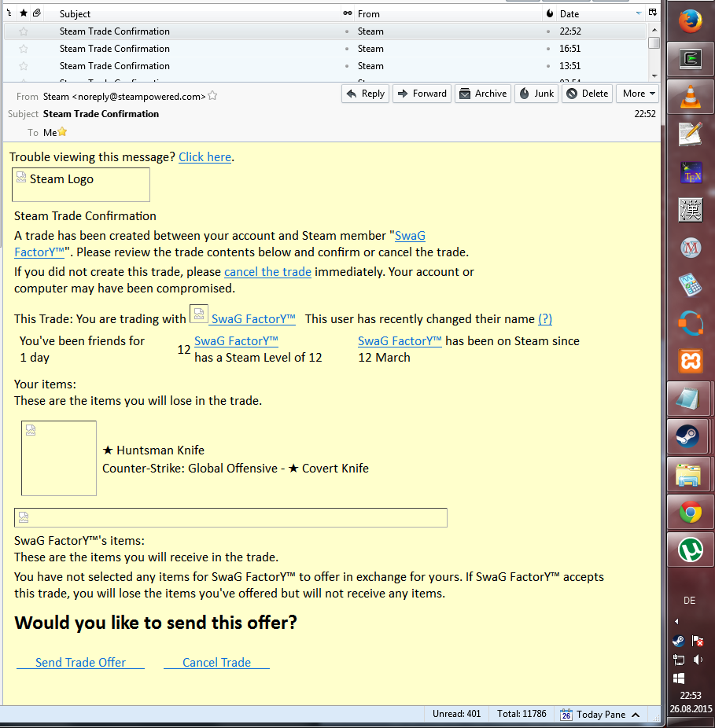Star the 22:52 Steam Trade Confirmation message
Image resolution: width=715 pixels, height=728 pixels.
coord(24,31)
